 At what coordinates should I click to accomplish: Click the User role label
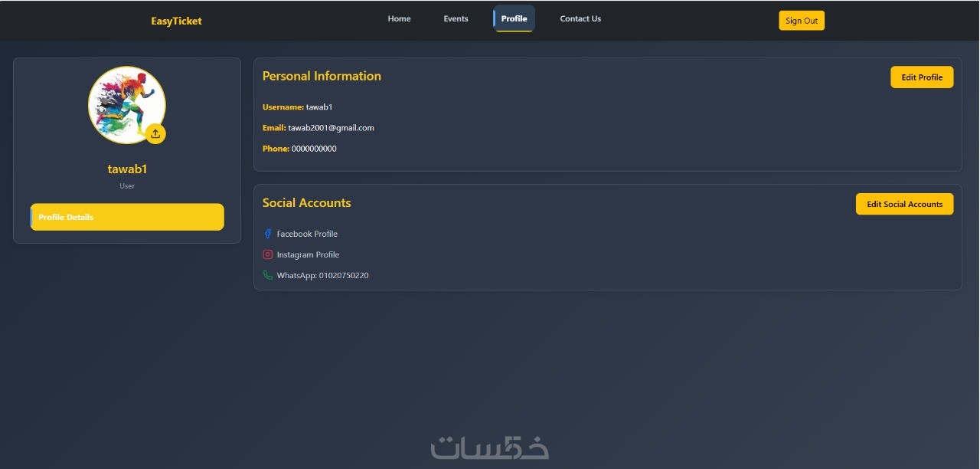(x=127, y=186)
